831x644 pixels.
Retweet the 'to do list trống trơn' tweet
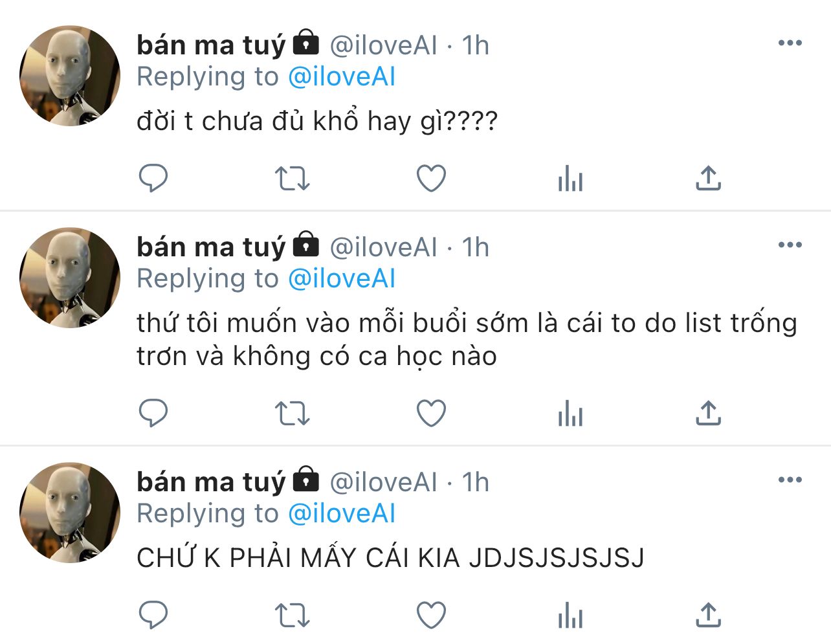(x=293, y=413)
